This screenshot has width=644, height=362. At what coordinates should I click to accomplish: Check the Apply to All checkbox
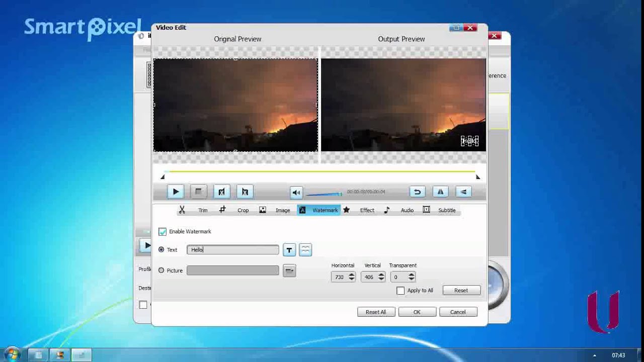[x=400, y=291]
